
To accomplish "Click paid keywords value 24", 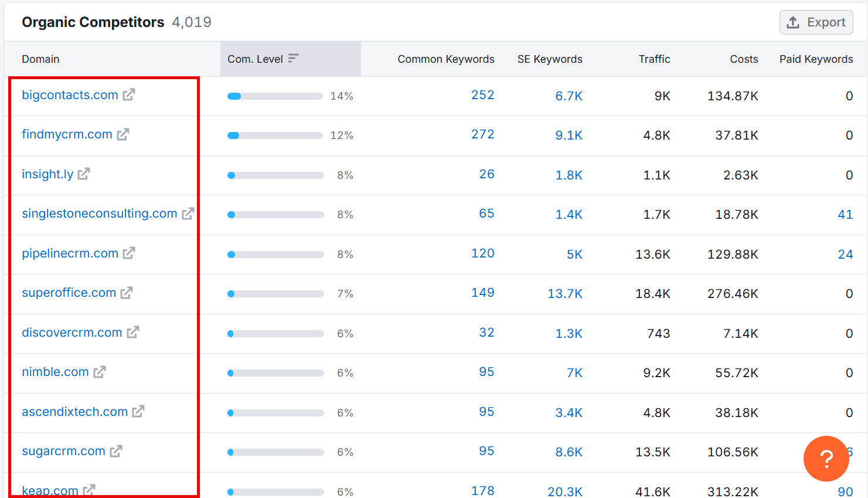I will pos(845,255).
